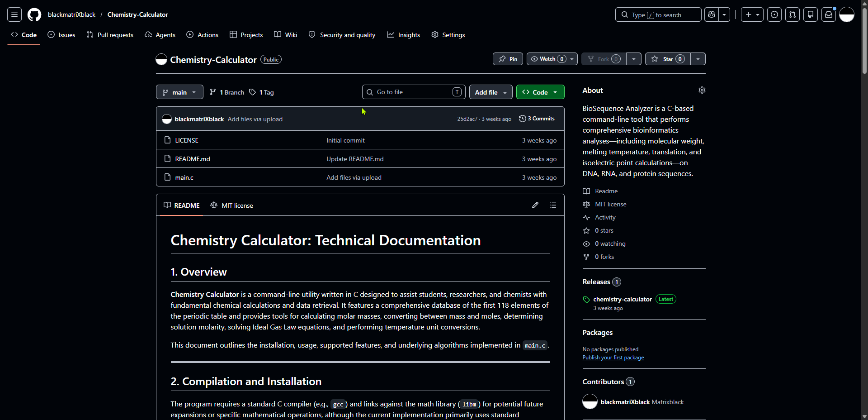Go to GitHub homepage via Octocat logo

click(x=34, y=14)
